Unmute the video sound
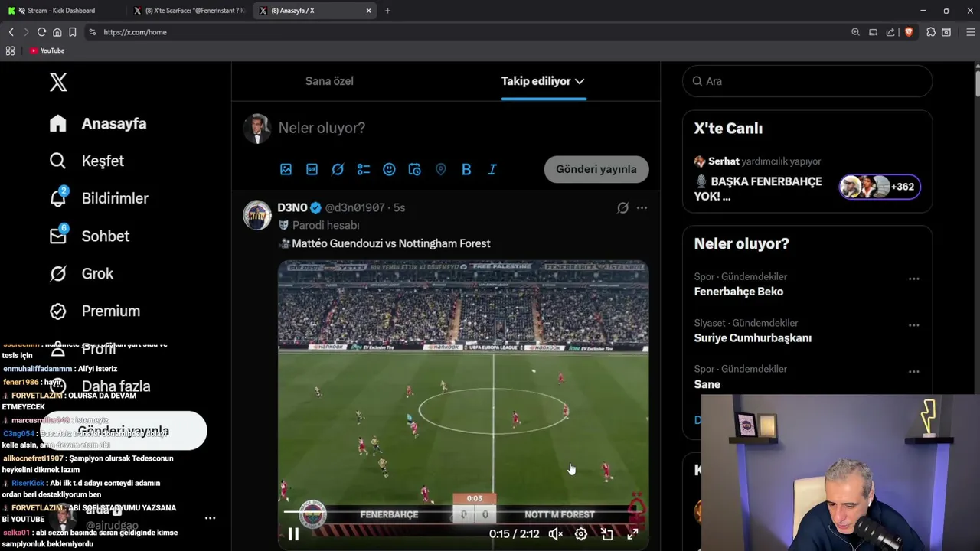The height and width of the screenshot is (551, 980). click(555, 534)
